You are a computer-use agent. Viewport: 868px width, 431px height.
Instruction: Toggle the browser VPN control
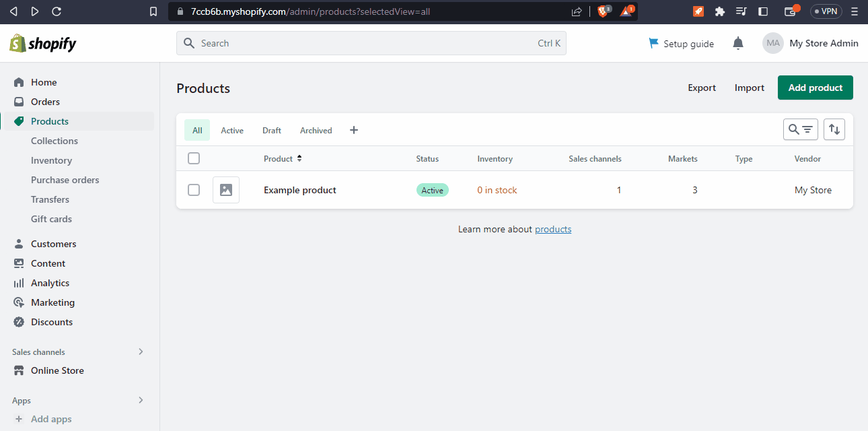pyautogui.click(x=826, y=11)
